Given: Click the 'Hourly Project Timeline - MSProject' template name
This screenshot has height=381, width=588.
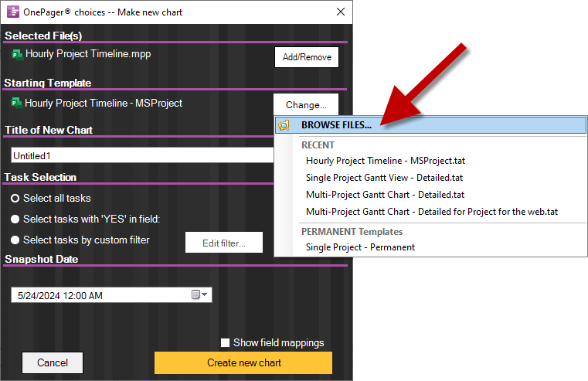Looking at the screenshot, I should click(103, 103).
